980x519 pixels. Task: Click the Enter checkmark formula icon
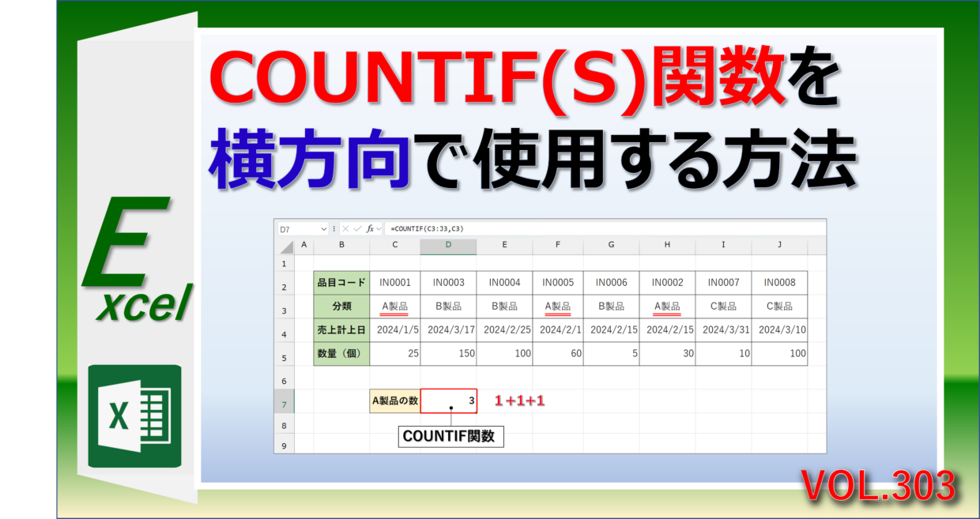[x=356, y=228]
